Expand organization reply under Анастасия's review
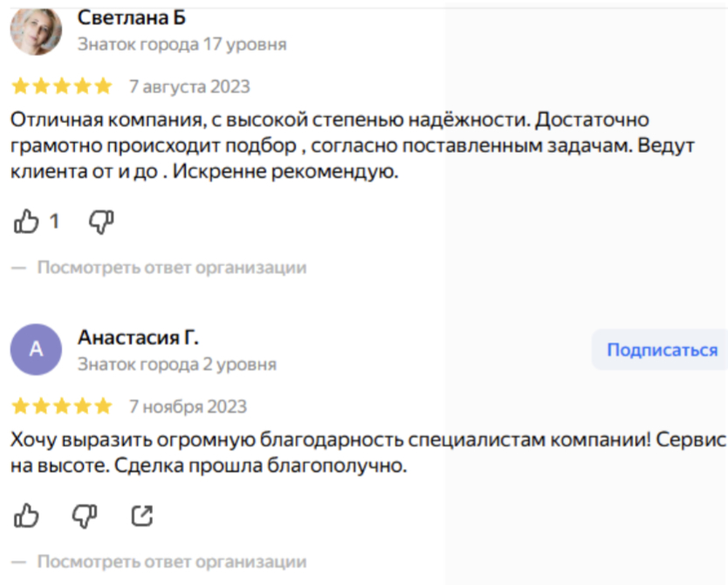The width and height of the screenshot is (728, 585). [x=171, y=561]
